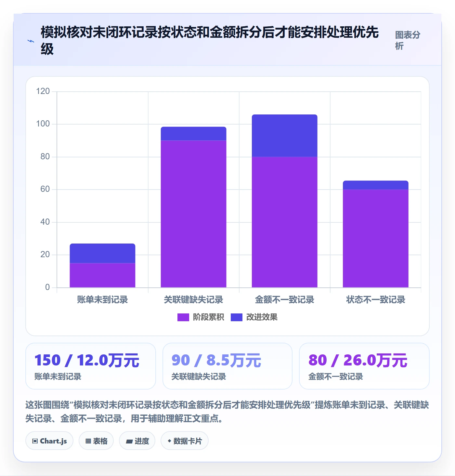Click the 图表分析 label in the header
Viewport: 455px width, 476px height.
[x=408, y=40]
